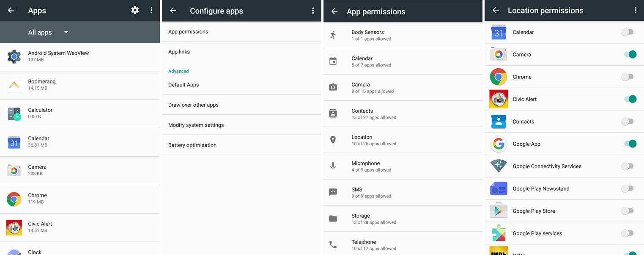Image resolution: width=644 pixels, height=255 pixels.
Task: Enable location for Google Play services
Action: (x=628, y=233)
